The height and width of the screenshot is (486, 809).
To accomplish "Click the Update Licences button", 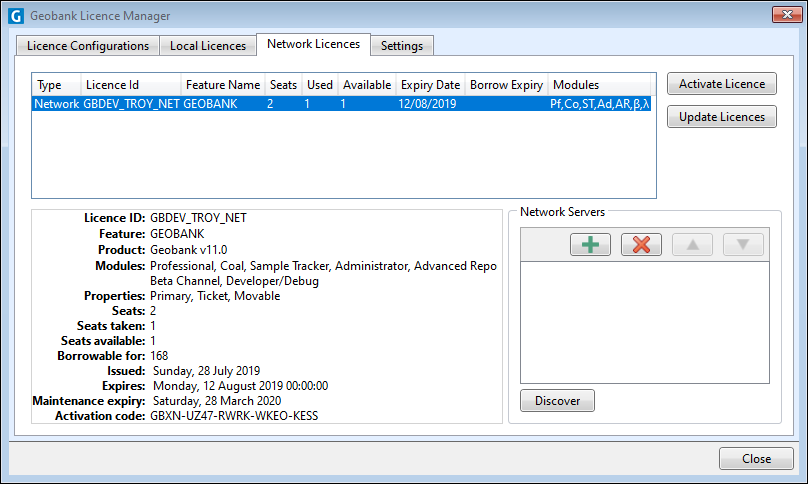I will click(x=722, y=117).
